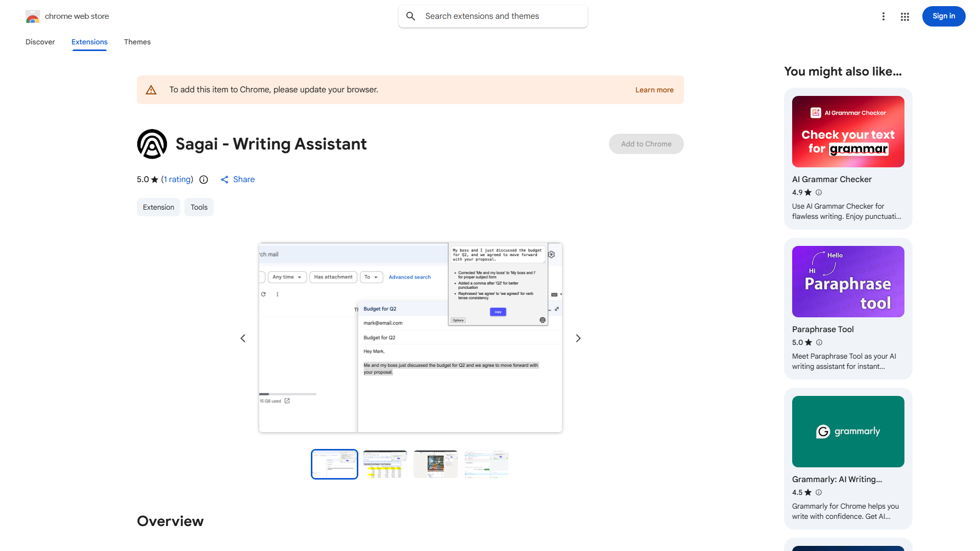Switch to the Discover tab
This screenshot has width=980, height=551.
tap(40, 42)
